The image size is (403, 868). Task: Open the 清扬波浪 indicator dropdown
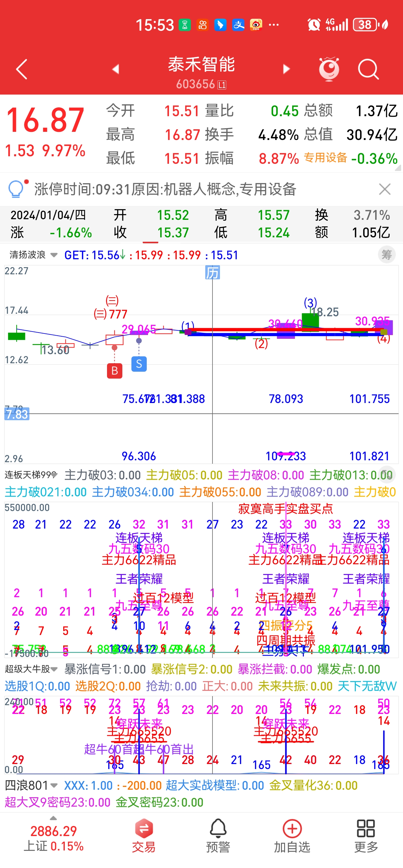pyautogui.click(x=33, y=255)
